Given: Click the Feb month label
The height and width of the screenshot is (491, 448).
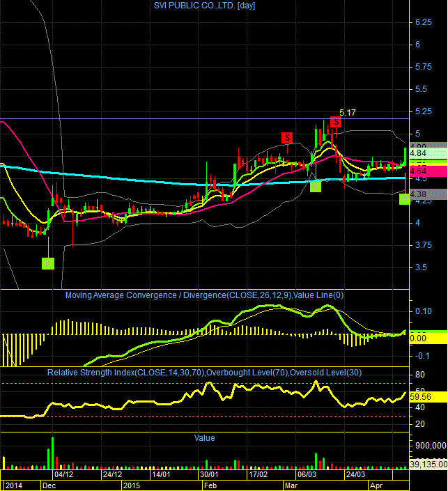Looking at the screenshot, I should tap(210, 485).
